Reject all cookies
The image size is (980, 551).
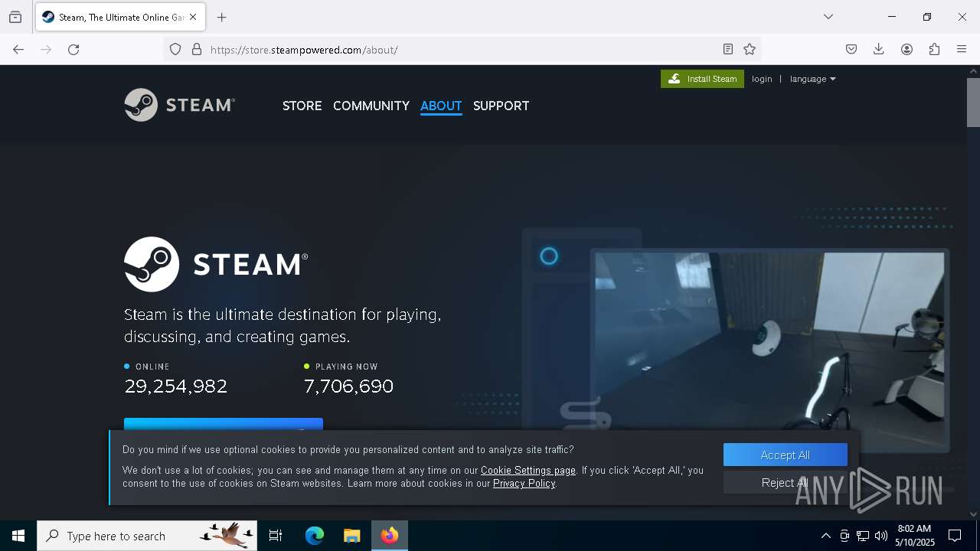[785, 482]
